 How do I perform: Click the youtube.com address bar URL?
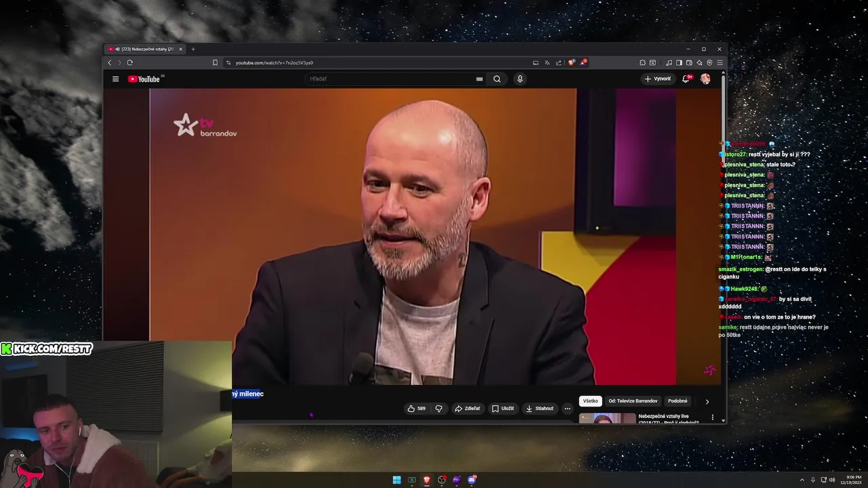click(x=275, y=62)
